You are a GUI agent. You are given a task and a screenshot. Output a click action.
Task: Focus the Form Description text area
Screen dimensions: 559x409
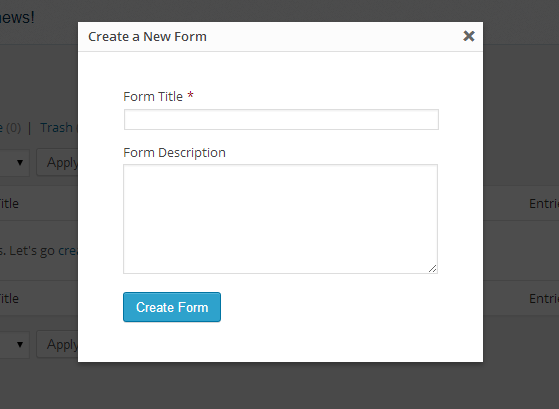coord(280,219)
